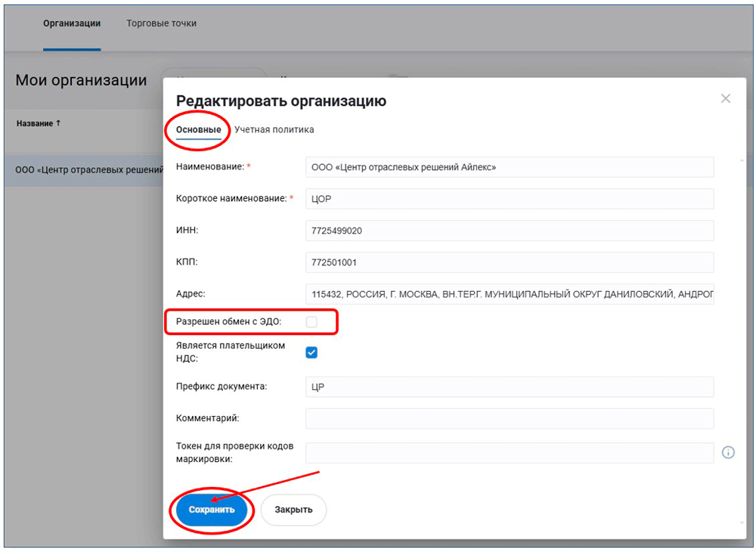Switch to the Организации tab
The height and width of the screenshot is (552, 756).
72,23
